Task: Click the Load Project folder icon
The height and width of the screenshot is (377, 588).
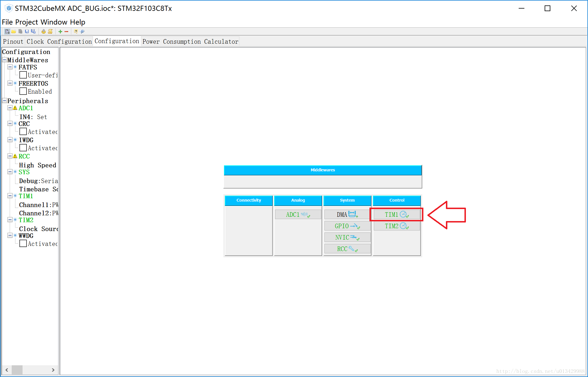Action: [x=14, y=31]
